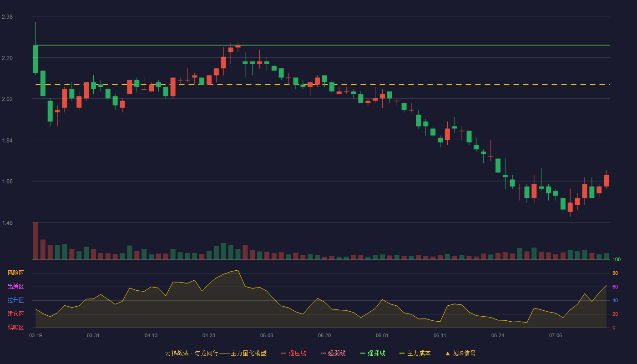Click the 04-13 date label
637x364 pixels.
click(x=151, y=335)
